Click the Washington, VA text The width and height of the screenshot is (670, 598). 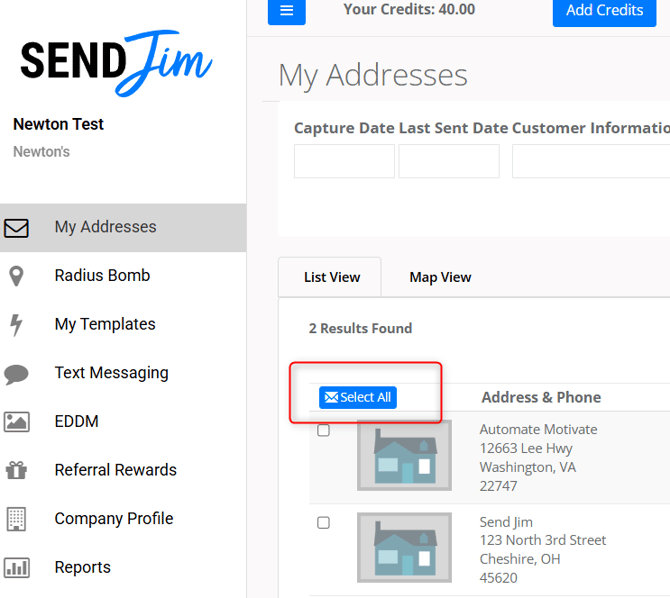tap(528, 467)
